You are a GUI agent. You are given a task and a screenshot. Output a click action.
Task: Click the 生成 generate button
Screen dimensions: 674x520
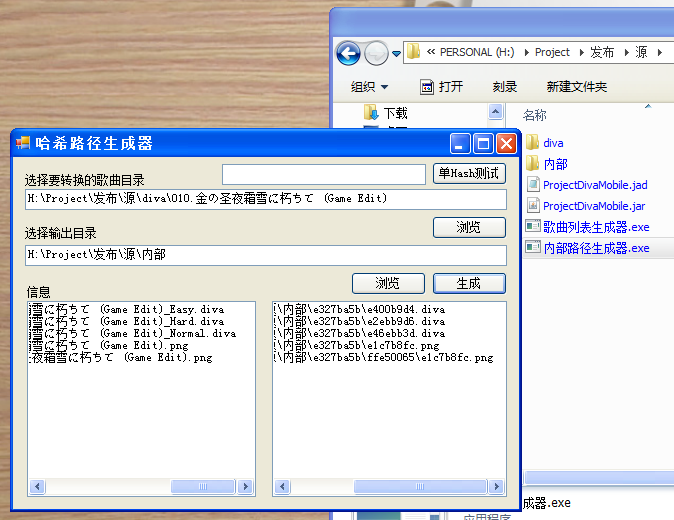pyautogui.click(x=469, y=284)
